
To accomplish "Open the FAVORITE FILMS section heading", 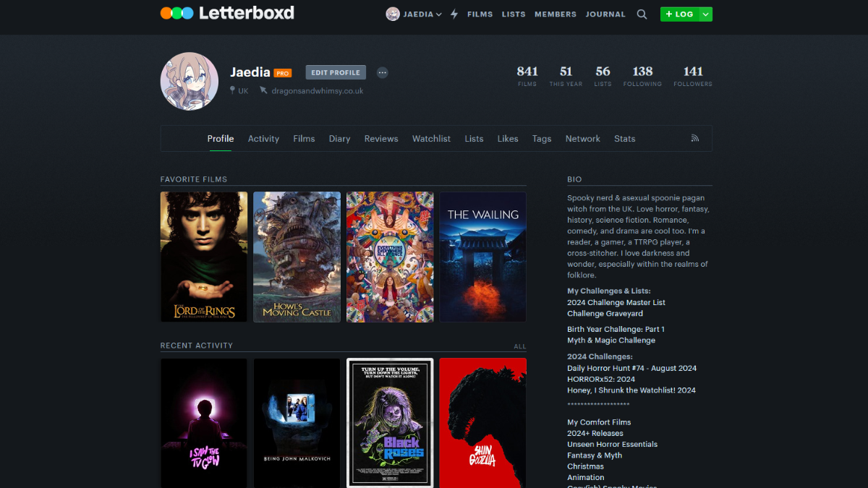I will coord(194,179).
